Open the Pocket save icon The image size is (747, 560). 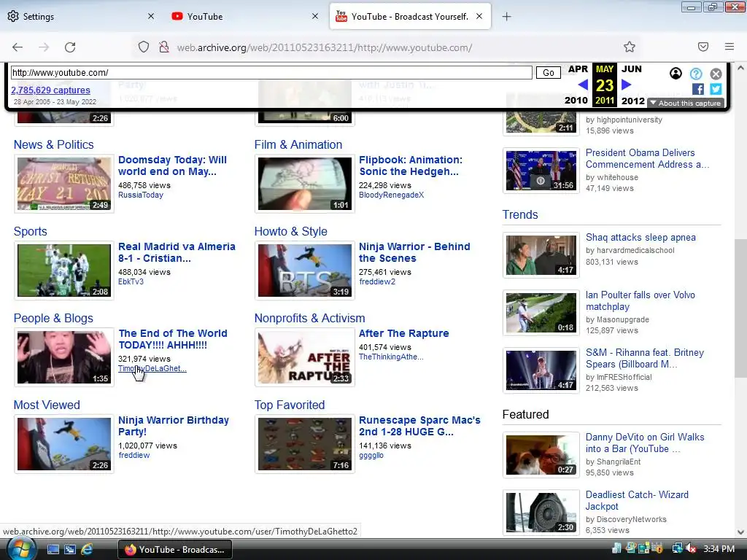[x=703, y=47]
